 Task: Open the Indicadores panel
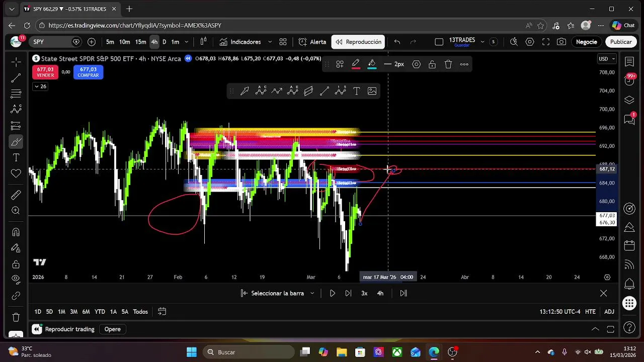(x=240, y=42)
